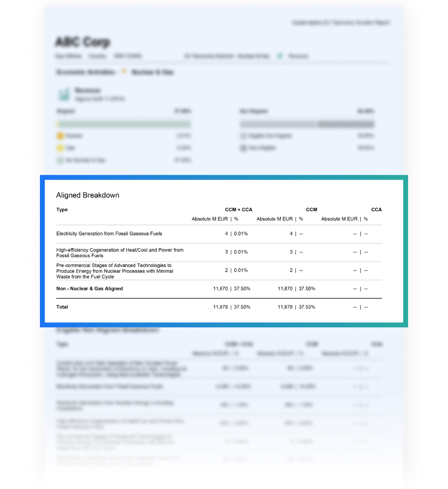Click the yellow Gas legend icon
This screenshot has height=489, width=448.
pyautogui.click(x=60, y=148)
